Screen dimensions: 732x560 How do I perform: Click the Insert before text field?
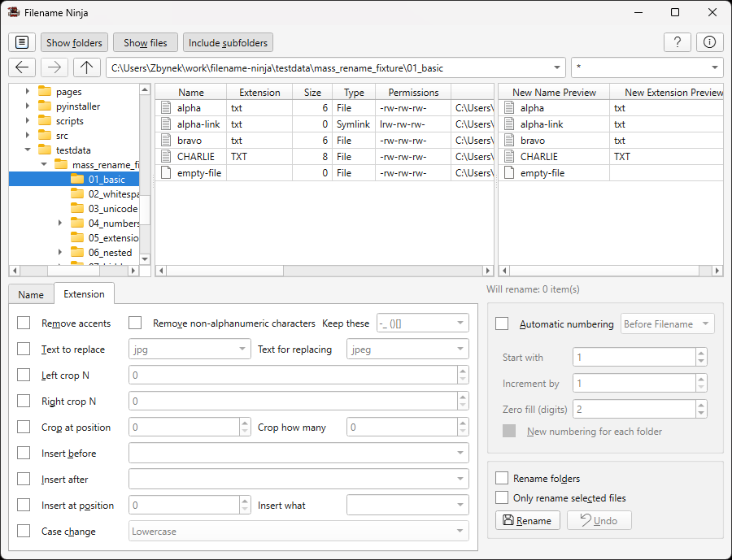click(298, 453)
